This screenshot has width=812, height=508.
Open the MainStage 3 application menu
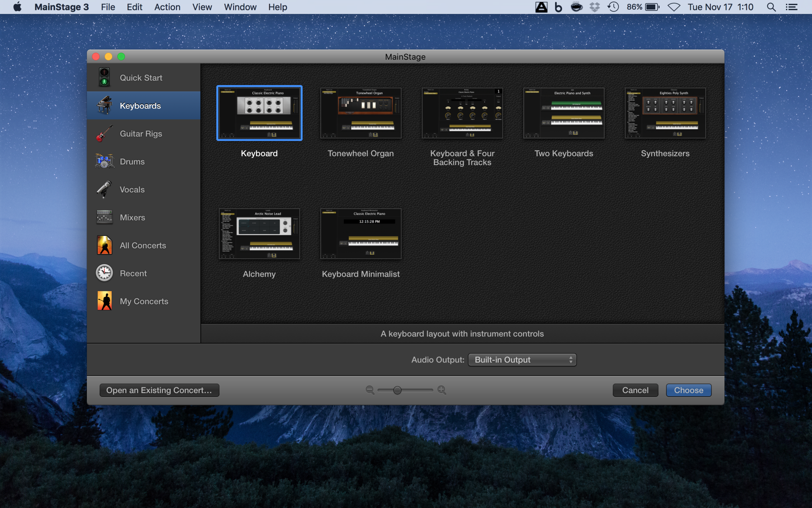[x=61, y=7]
